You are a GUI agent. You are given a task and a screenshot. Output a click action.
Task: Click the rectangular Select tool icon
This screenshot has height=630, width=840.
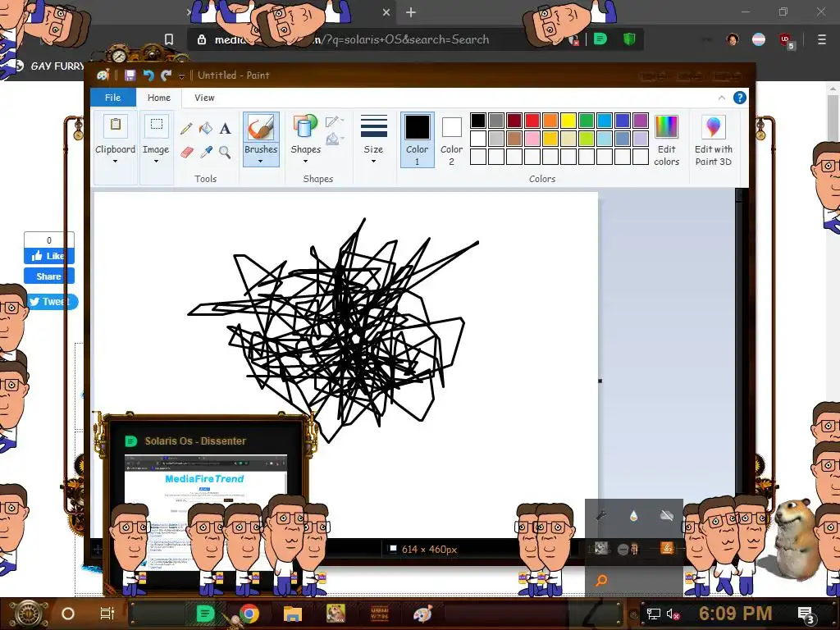point(157,126)
